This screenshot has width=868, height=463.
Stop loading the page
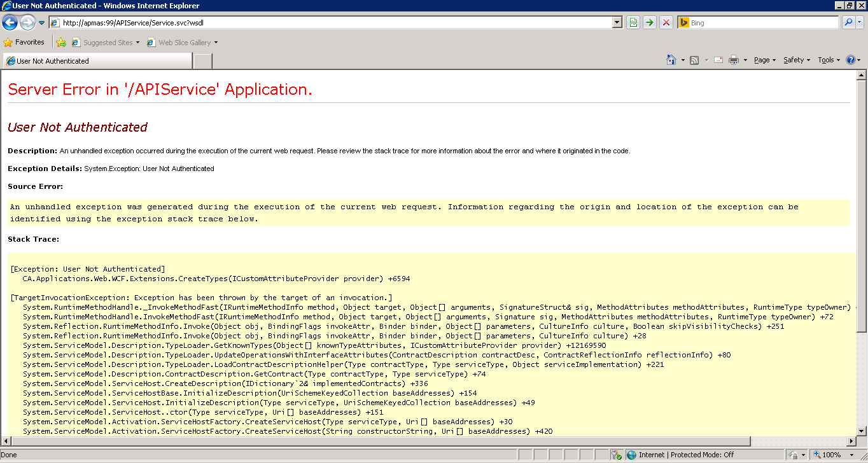pyautogui.click(x=666, y=22)
